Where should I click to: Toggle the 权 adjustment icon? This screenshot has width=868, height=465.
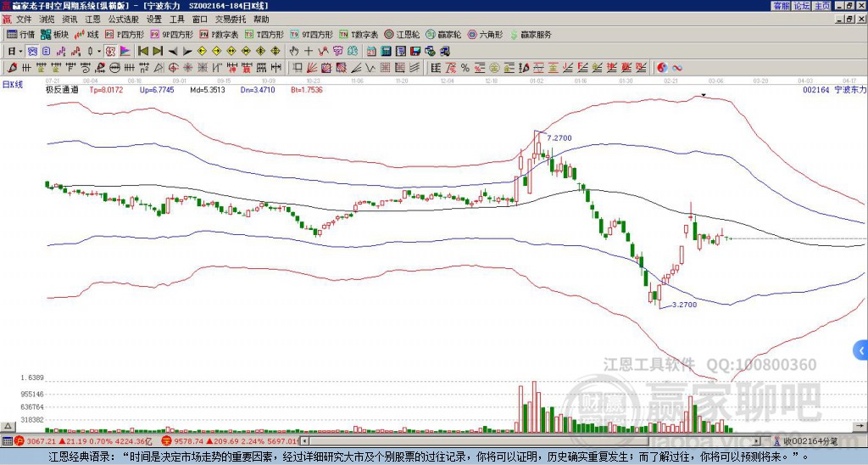tap(110, 52)
